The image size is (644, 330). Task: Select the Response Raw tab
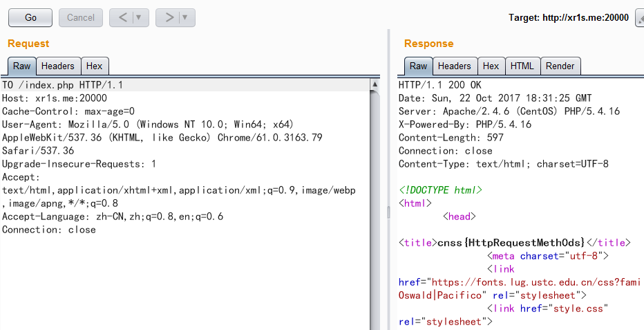[x=418, y=66]
